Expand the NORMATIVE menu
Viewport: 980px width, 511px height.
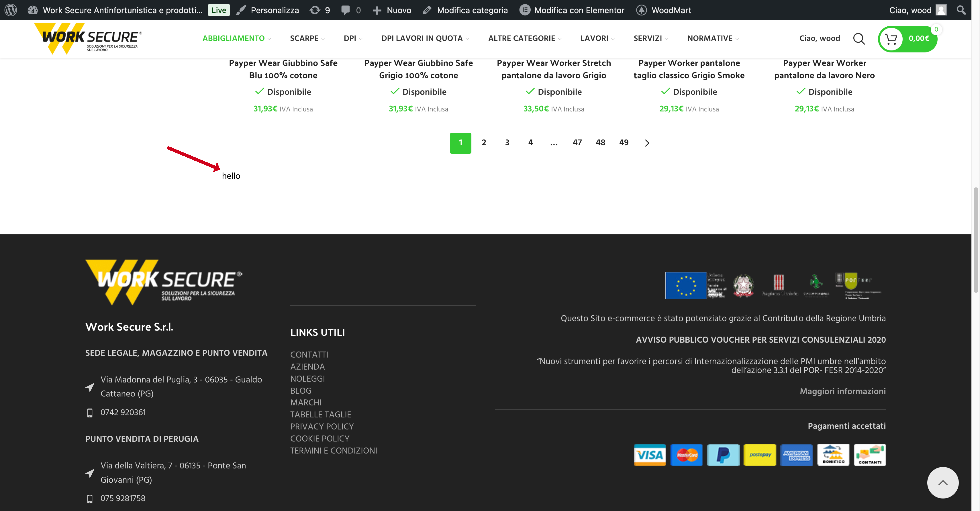[x=713, y=38]
